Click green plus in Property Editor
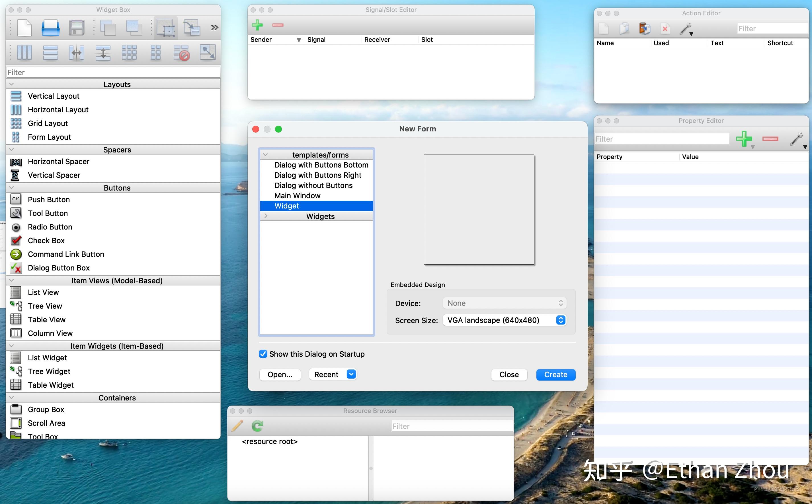The image size is (812, 504). 744,139
